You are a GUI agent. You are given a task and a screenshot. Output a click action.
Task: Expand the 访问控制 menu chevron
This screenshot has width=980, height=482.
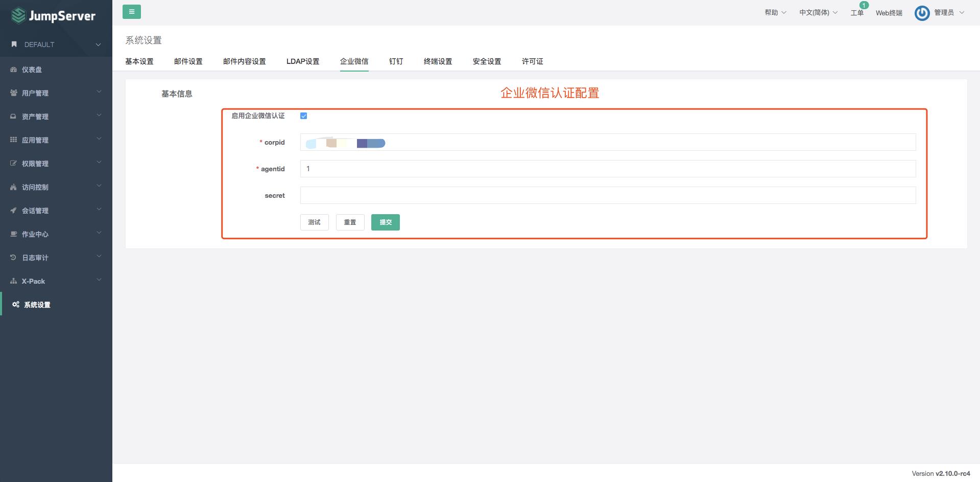coord(99,186)
